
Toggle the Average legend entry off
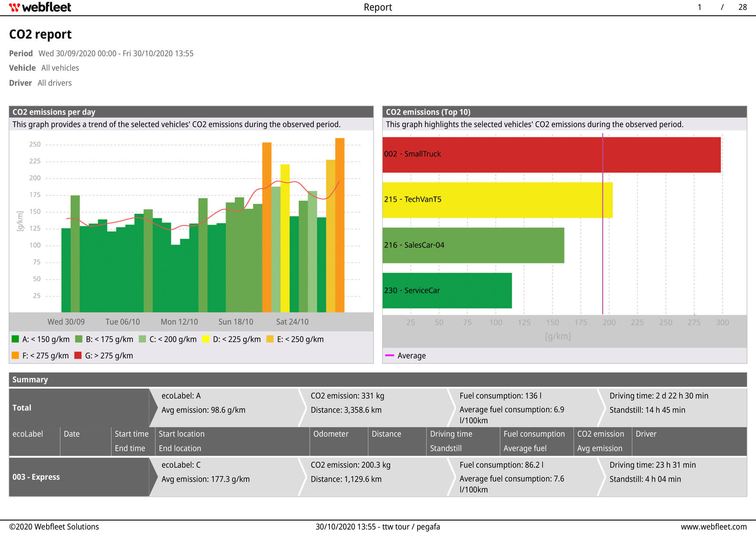click(412, 355)
